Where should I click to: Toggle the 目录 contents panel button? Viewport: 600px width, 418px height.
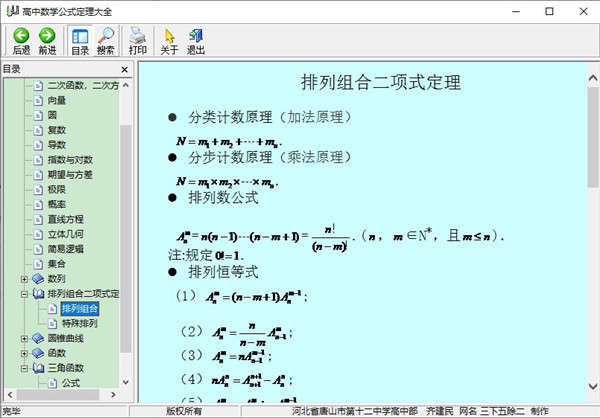(x=80, y=41)
